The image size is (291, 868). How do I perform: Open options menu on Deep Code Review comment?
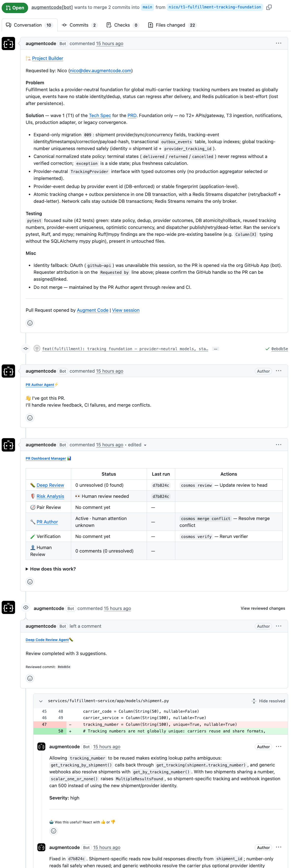pos(278,626)
